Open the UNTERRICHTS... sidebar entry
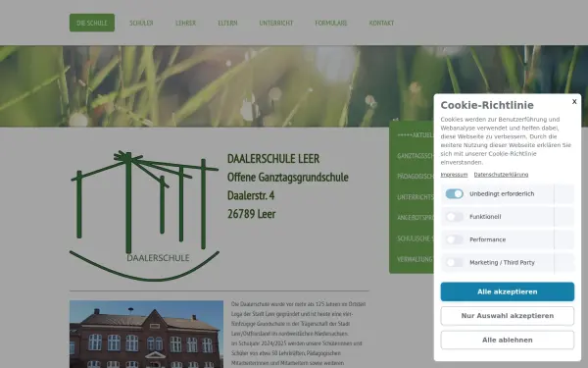Viewport: 588px width, 368px height. pyautogui.click(x=416, y=197)
